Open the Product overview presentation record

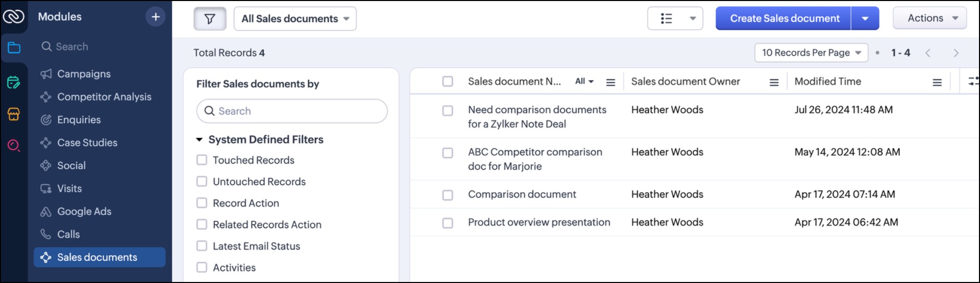(x=538, y=222)
